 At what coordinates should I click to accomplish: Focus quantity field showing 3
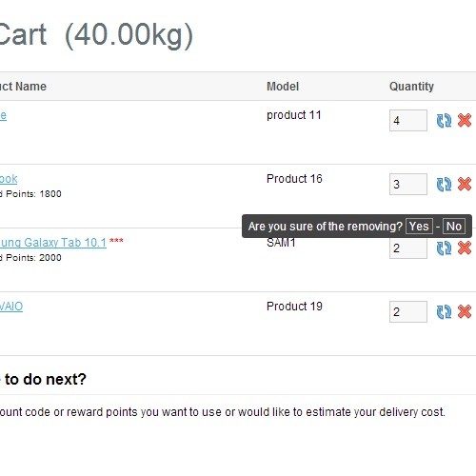coord(408,185)
